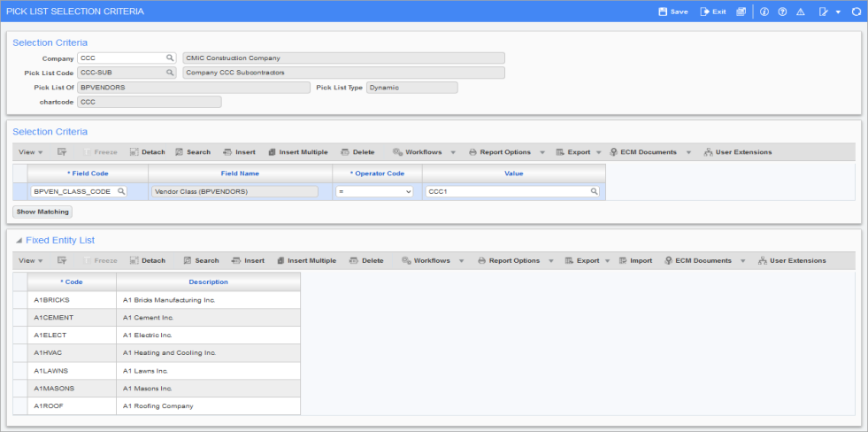
Task: Open View menu in Fixed Entity List toolbar
Action: [30, 260]
